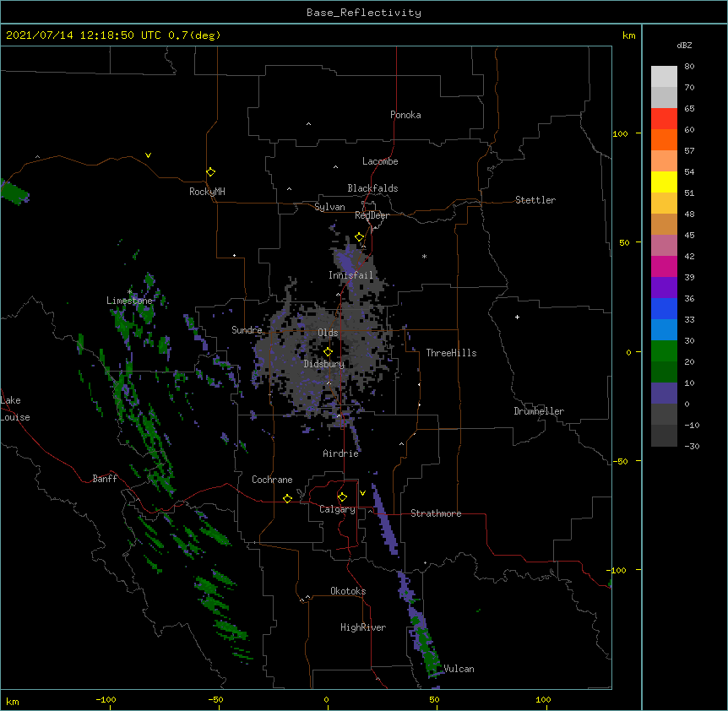Pick the yellow 51-54 dBZ legend swatch

(x=664, y=182)
